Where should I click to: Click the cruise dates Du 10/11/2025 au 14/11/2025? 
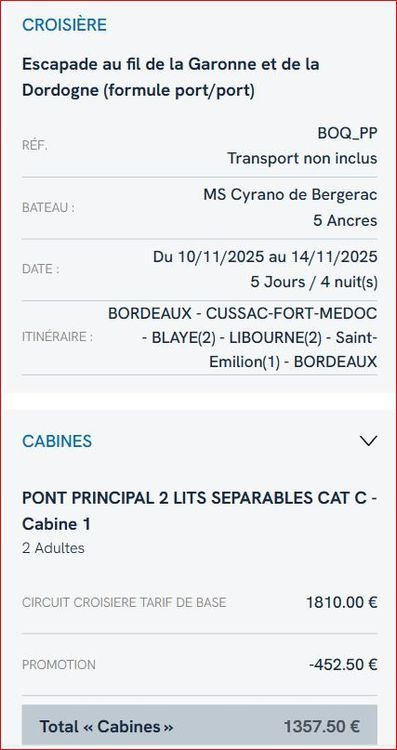[x=265, y=257]
